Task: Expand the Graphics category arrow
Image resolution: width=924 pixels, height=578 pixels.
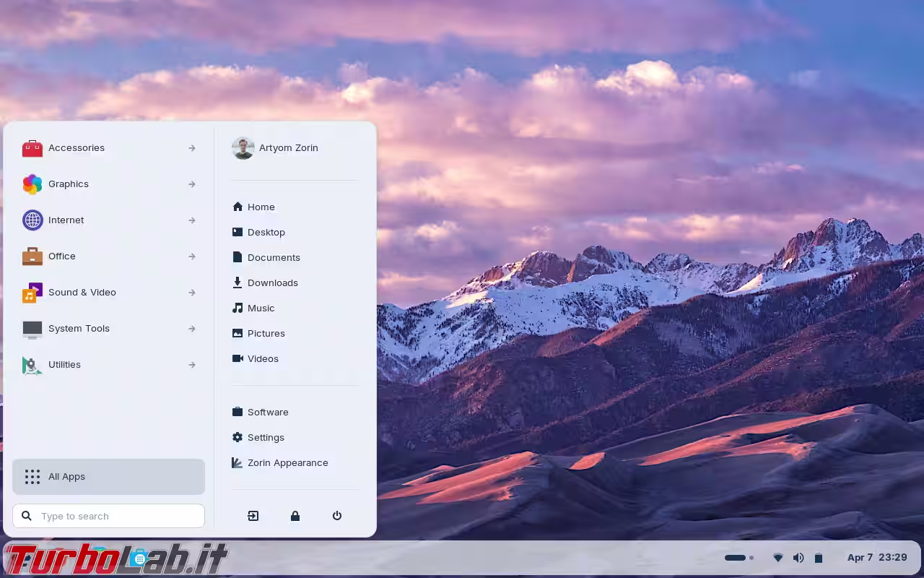Action: tap(192, 184)
